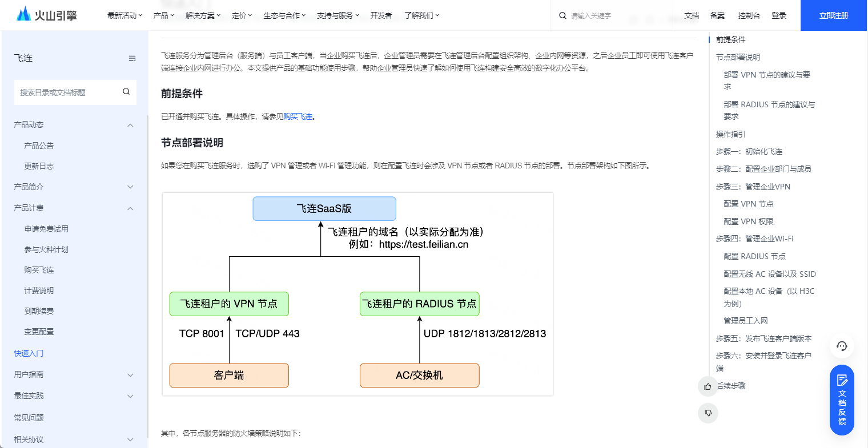Image resolution: width=868 pixels, height=448 pixels.
Task: Open the 文档反馈 feedback button
Action: pos(842,400)
